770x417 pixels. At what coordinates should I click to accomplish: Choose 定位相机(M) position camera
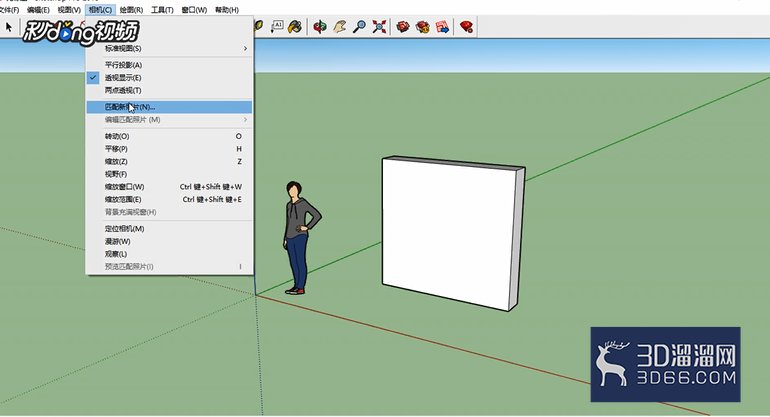pyautogui.click(x=169, y=229)
